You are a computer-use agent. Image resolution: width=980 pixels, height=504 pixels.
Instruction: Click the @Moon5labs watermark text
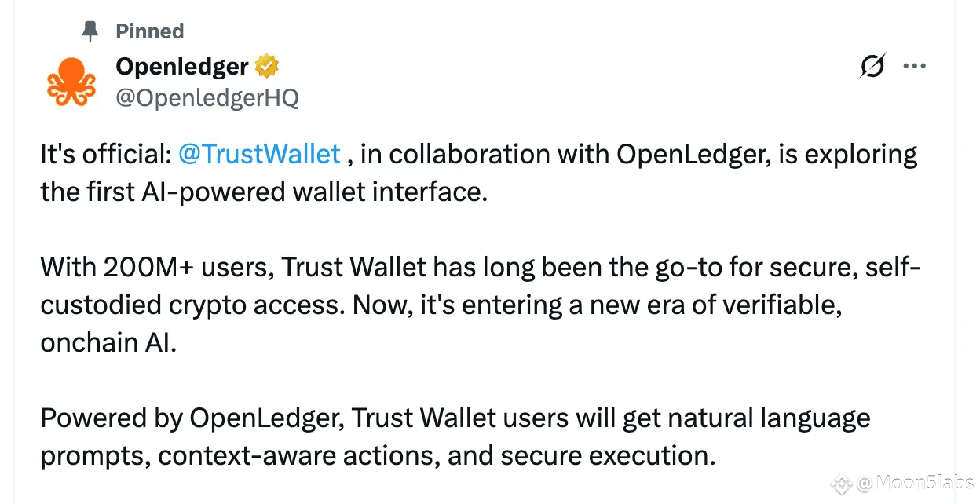pyautogui.click(x=915, y=483)
